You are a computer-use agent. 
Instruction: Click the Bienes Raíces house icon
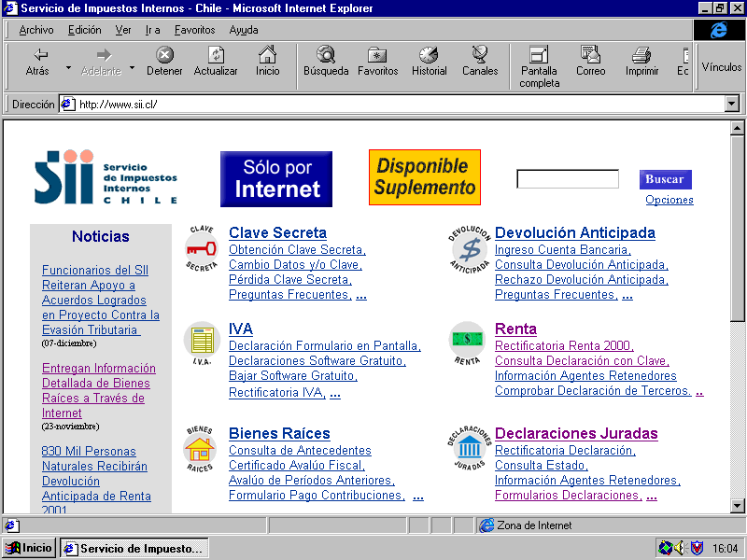pos(200,449)
